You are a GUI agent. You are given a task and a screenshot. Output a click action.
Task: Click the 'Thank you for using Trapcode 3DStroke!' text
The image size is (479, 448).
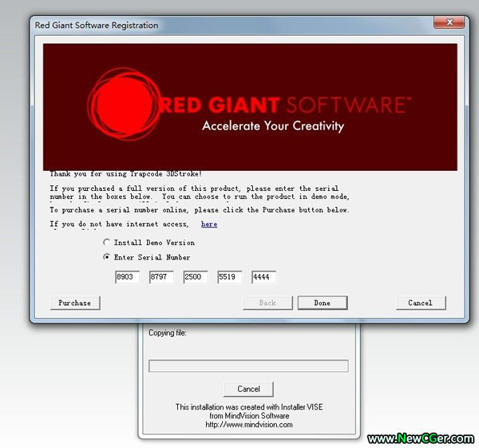coord(125,174)
